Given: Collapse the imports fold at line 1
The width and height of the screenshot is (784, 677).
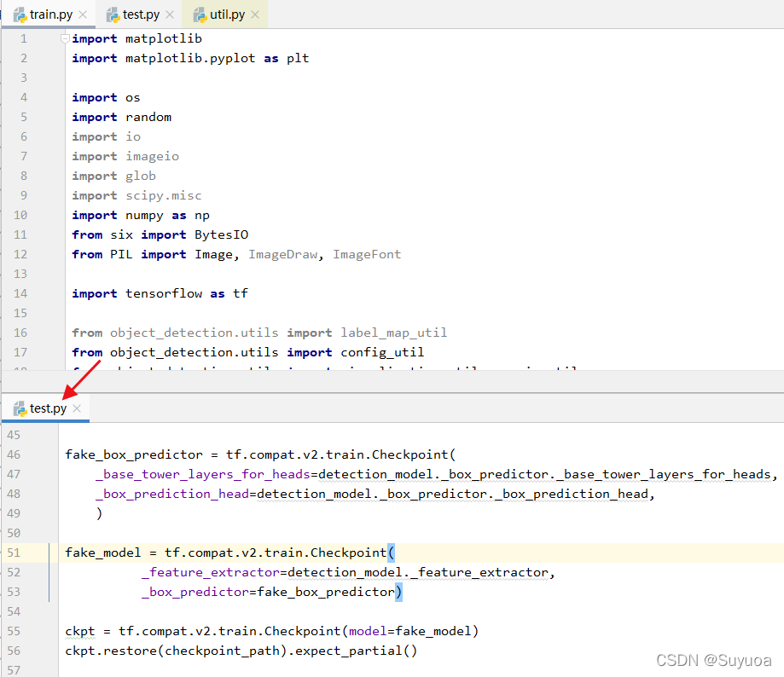Looking at the screenshot, I should (65, 38).
